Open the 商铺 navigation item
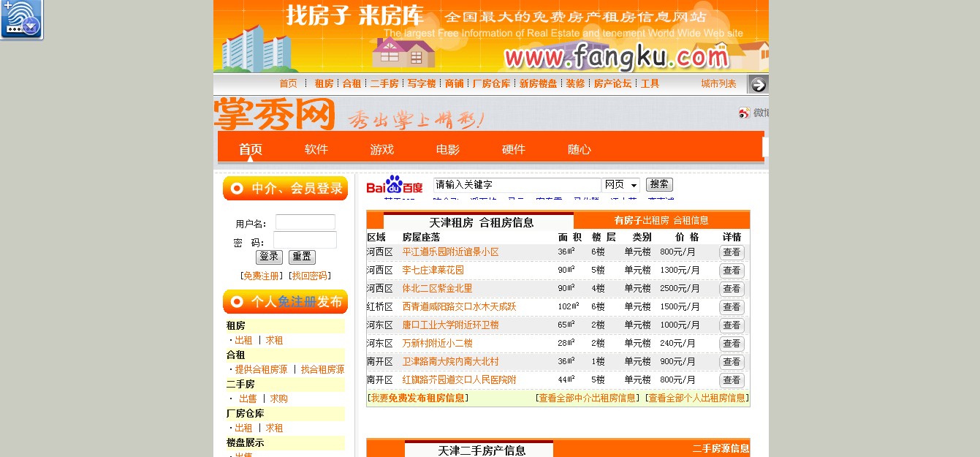Image resolution: width=980 pixels, height=457 pixels. click(454, 83)
